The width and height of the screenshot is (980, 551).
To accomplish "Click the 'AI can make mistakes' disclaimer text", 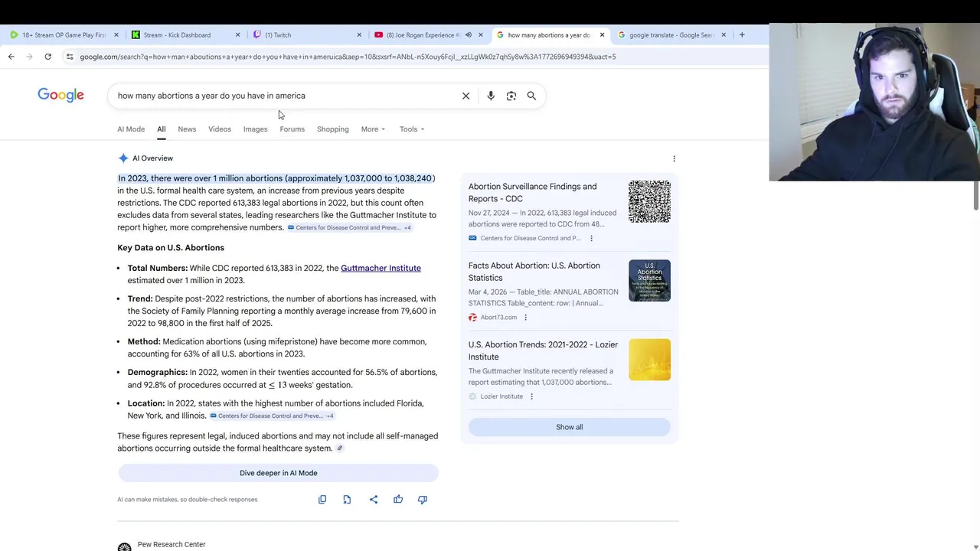I will tap(188, 500).
